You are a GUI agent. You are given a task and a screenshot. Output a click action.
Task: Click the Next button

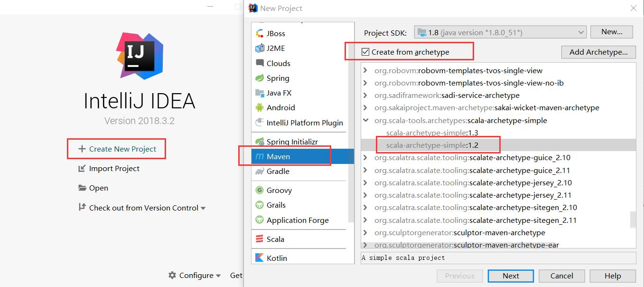click(511, 276)
